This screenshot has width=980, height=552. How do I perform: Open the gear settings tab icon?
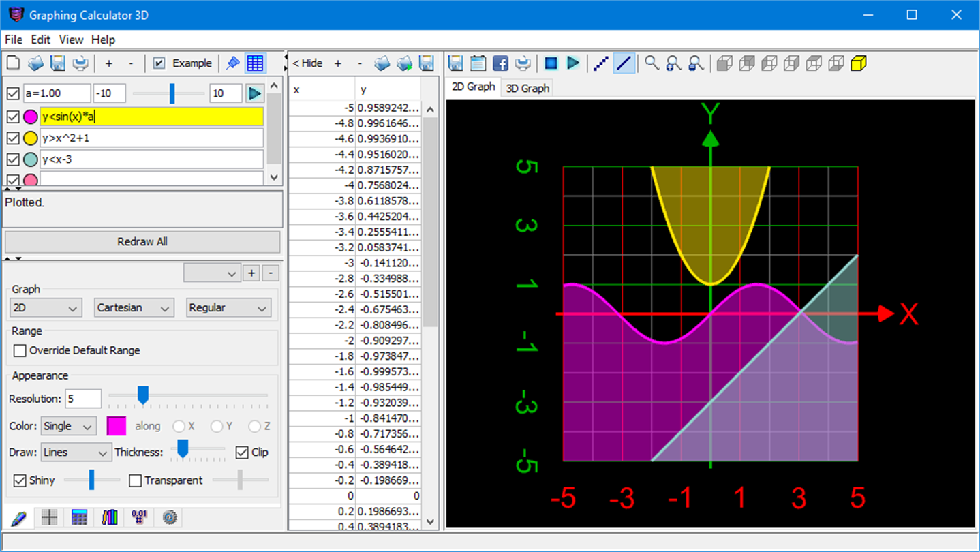point(170,517)
